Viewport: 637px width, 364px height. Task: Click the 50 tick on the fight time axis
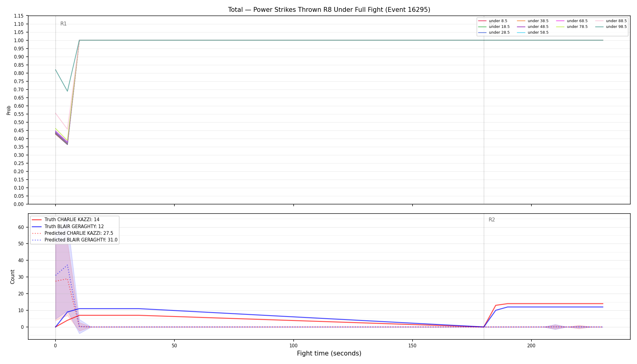pyautogui.click(x=174, y=345)
